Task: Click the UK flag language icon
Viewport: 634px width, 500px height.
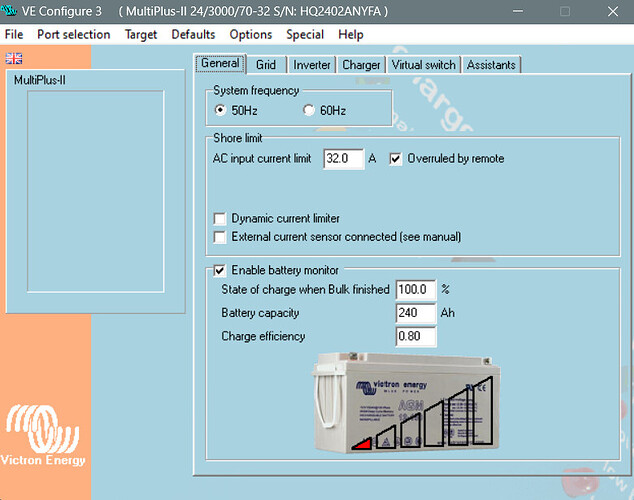Action: pos(14,59)
